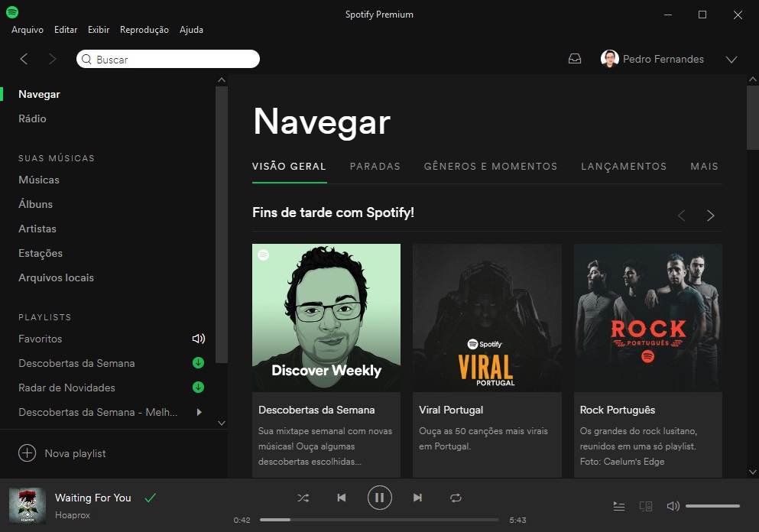Switch to the Lançamentos tab

(624, 167)
